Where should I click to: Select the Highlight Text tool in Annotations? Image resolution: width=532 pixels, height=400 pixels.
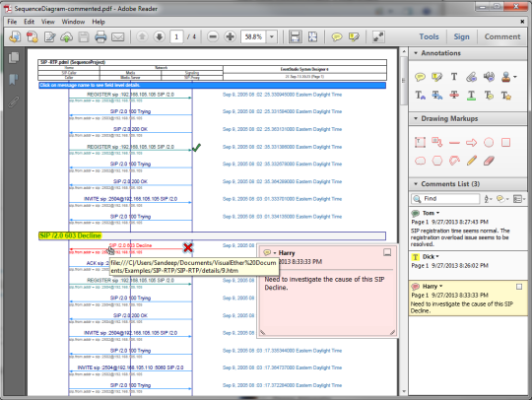click(x=437, y=77)
